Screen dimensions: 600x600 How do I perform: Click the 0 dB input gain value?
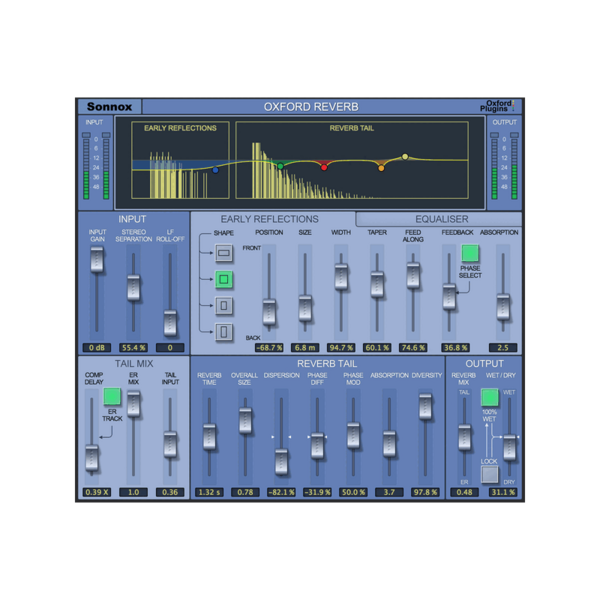point(97,347)
